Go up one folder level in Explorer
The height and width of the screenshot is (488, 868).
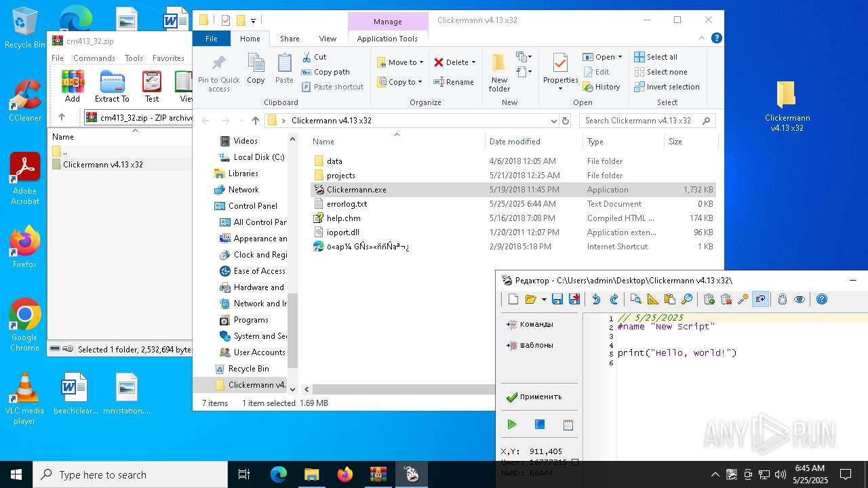[x=255, y=121]
